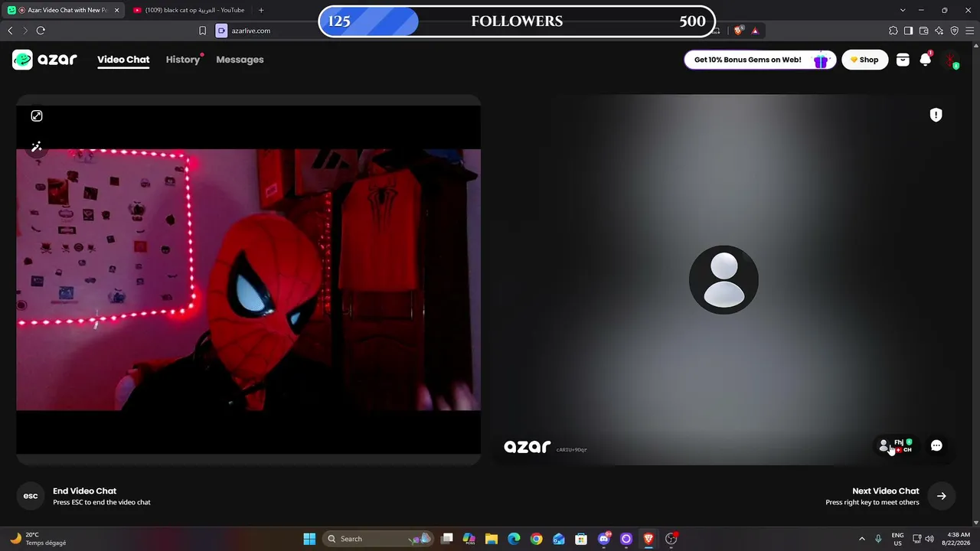Open the Brave Rewards triangle icon
This screenshot has height=551, width=980.
click(x=755, y=31)
